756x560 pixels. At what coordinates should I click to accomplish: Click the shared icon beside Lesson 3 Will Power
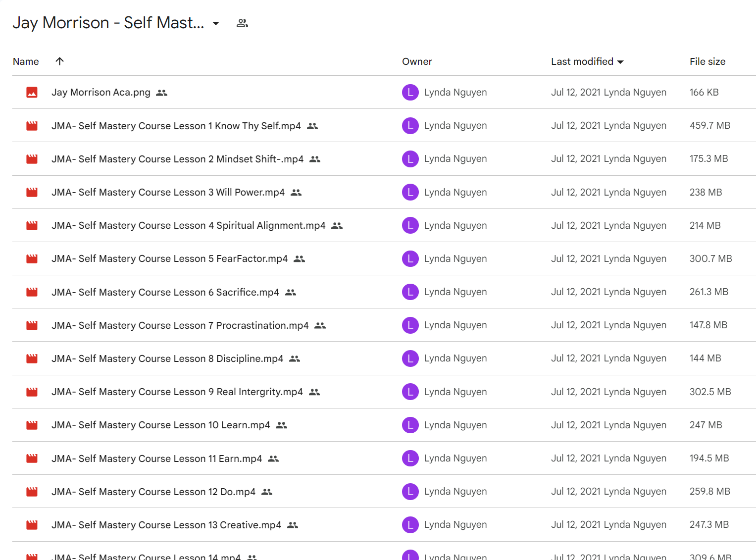[296, 192]
